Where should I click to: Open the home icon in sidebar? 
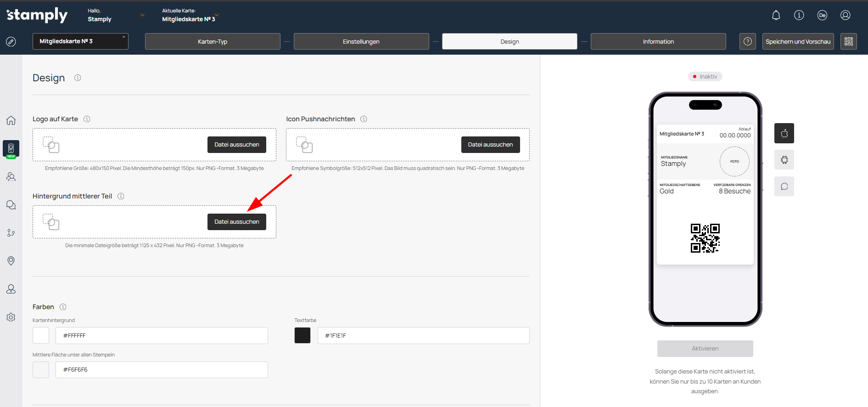coord(11,120)
